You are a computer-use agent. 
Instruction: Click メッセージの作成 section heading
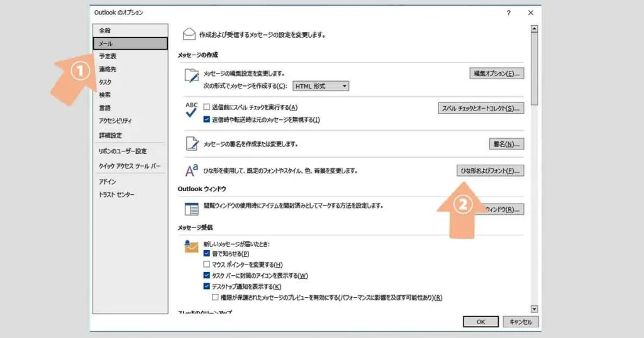click(198, 55)
